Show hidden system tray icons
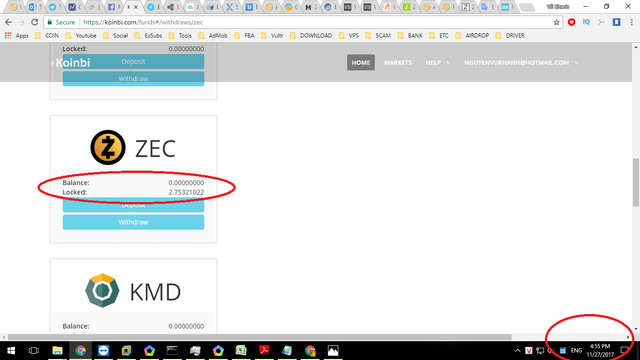The width and height of the screenshot is (640, 360). point(518,351)
